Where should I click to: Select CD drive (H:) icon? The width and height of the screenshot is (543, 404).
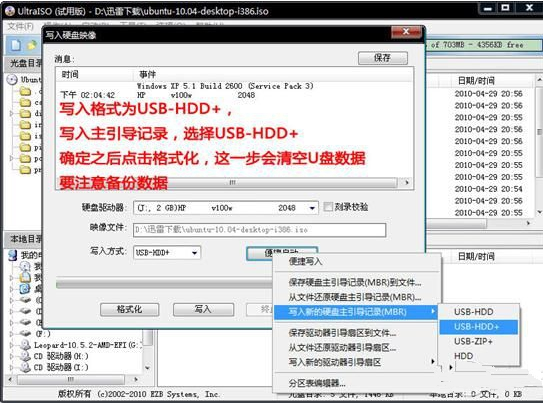pos(25,356)
